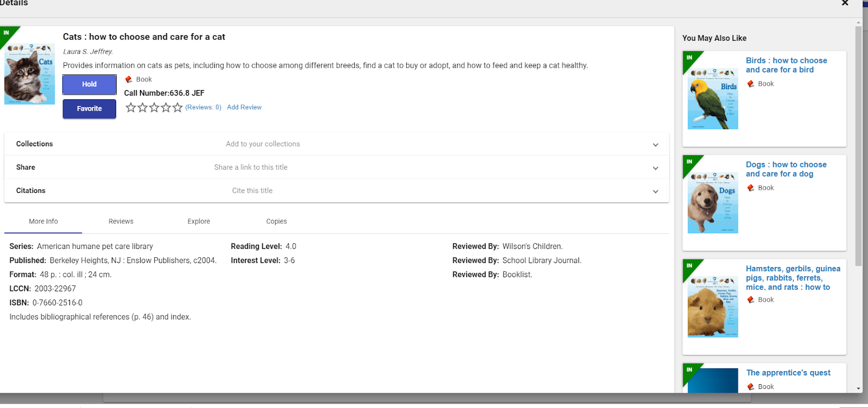Switch to the Reviews tab
The width and height of the screenshot is (868, 408).
[121, 221]
